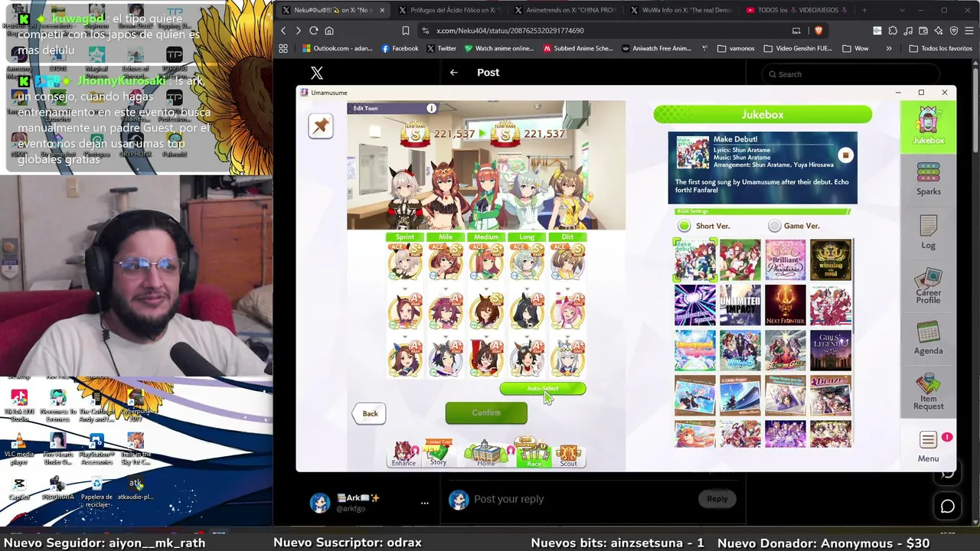Go to Race in bottom navigation
980x551 pixels.
(x=534, y=453)
